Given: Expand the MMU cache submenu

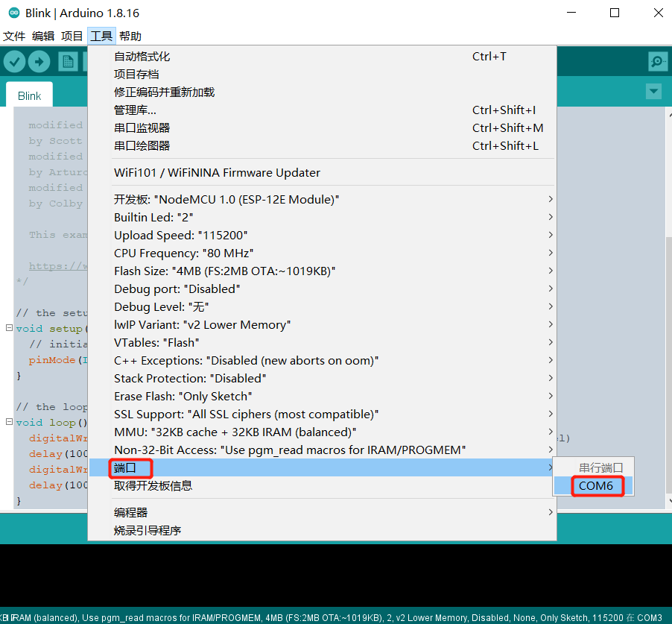Looking at the screenshot, I should coord(323,432).
